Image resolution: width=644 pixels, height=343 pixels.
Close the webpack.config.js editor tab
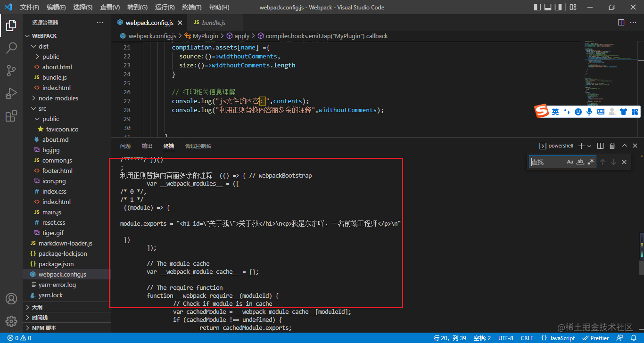(180, 23)
